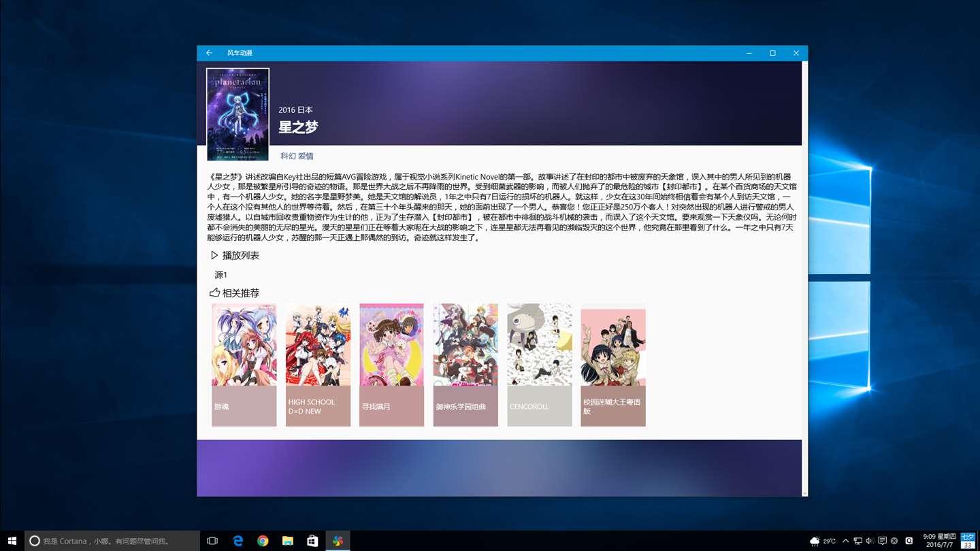Open the Windows Store taskbar icon

(x=312, y=541)
